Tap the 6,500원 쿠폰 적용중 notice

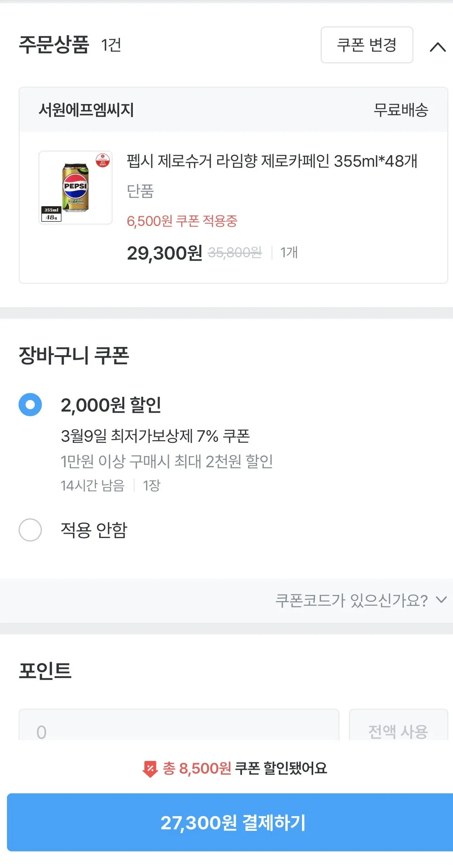pyautogui.click(x=182, y=221)
